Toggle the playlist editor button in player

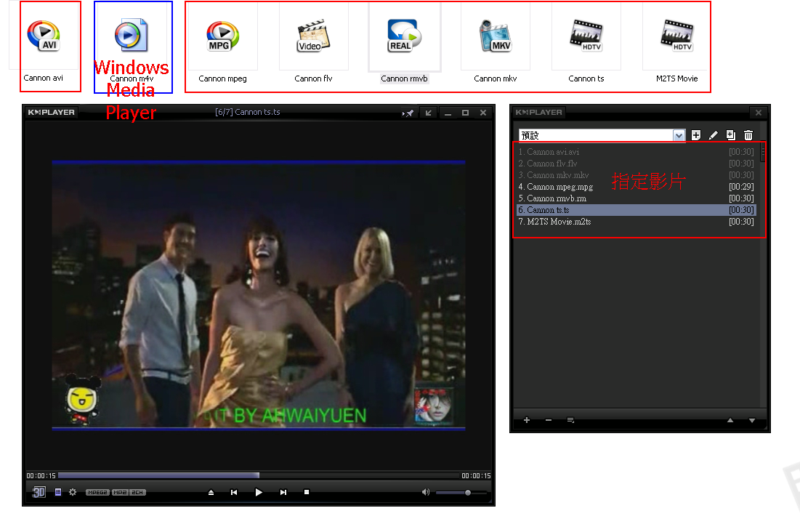[58, 492]
